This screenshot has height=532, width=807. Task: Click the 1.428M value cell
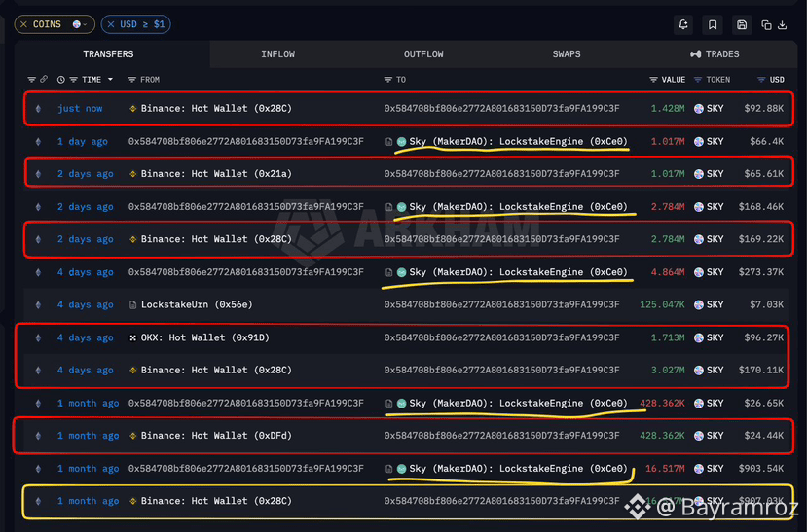(x=668, y=109)
